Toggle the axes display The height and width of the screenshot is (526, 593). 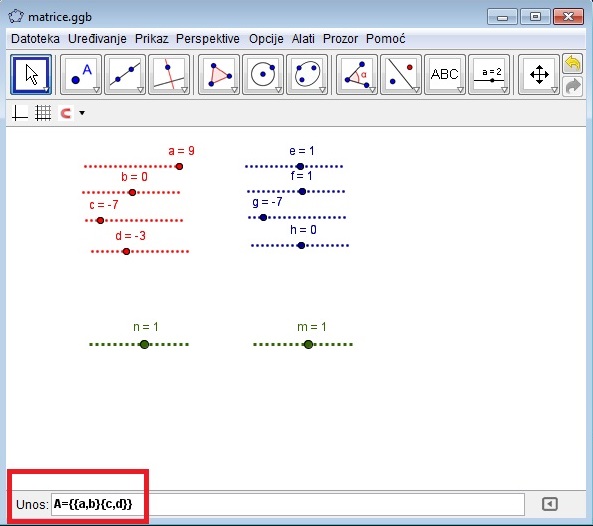click(20, 113)
